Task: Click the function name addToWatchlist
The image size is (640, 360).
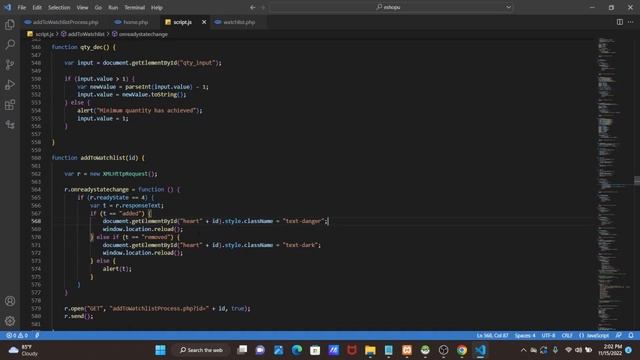Action: coord(103,158)
